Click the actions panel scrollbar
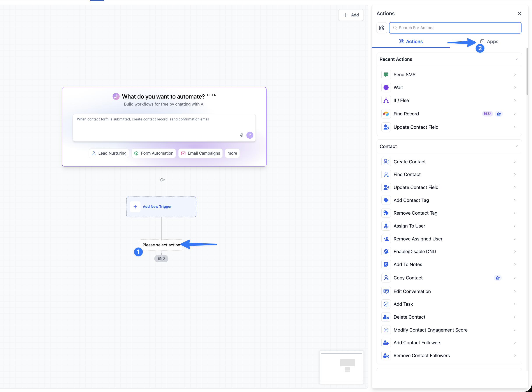 tap(527, 71)
